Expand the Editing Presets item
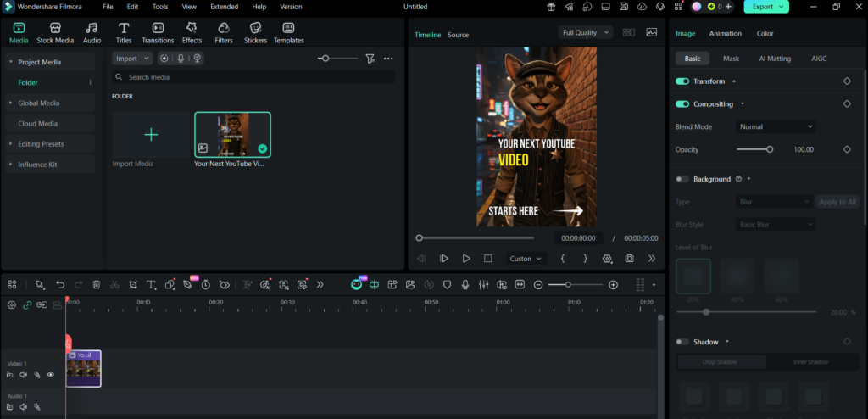The width and height of the screenshot is (868, 419). tap(10, 144)
